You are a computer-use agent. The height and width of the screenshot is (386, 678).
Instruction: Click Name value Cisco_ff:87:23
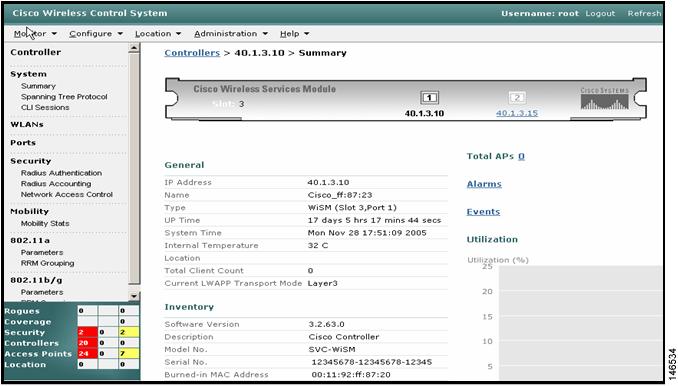[340, 195]
